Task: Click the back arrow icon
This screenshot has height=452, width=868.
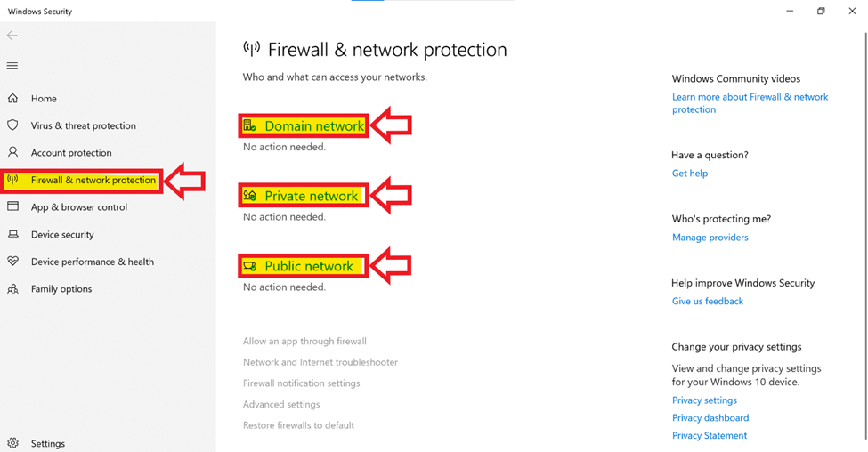Action: [x=12, y=36]
